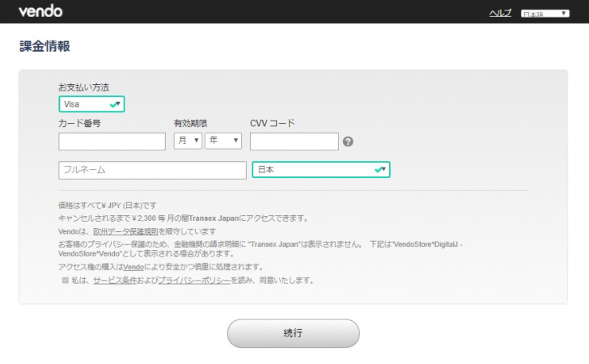Focus the カード番号 input field
This screenshot has height=364, width=589.
[x=112, y=142]
